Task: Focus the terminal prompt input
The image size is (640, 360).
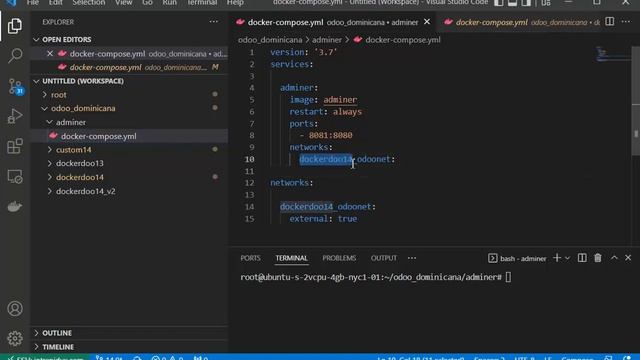Action: point(508,277)
